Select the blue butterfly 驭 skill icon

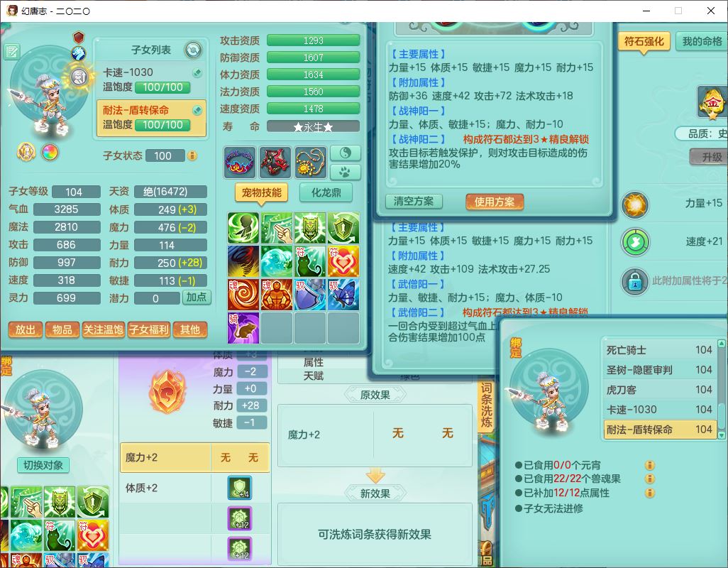pos(343,295)
